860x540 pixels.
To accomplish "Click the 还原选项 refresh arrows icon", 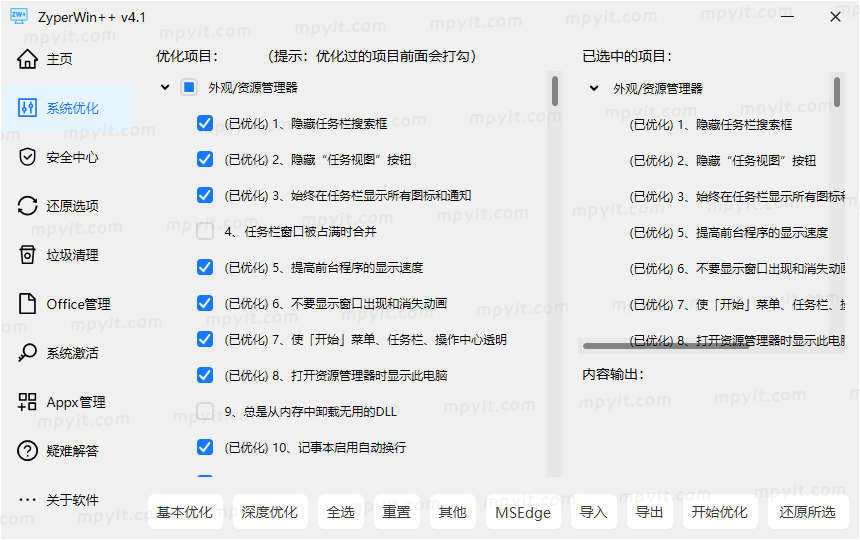I will point(27,206).
